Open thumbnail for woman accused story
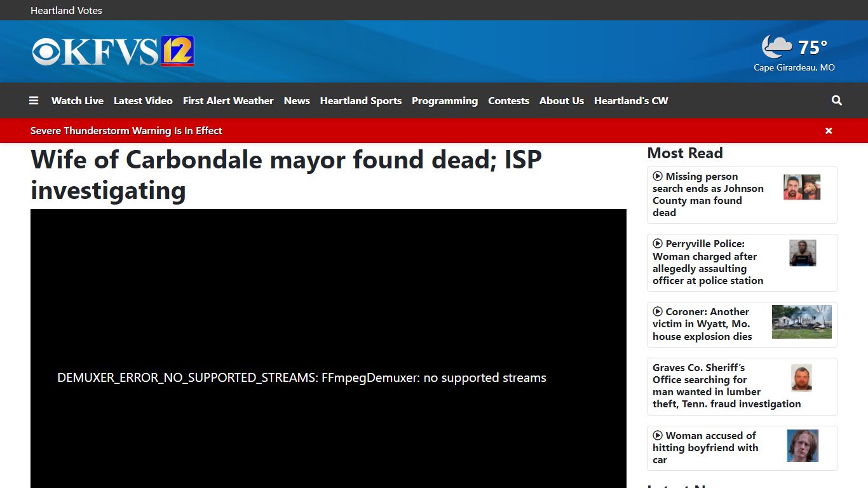Screen dimensions: 868x488 point(803,445)
